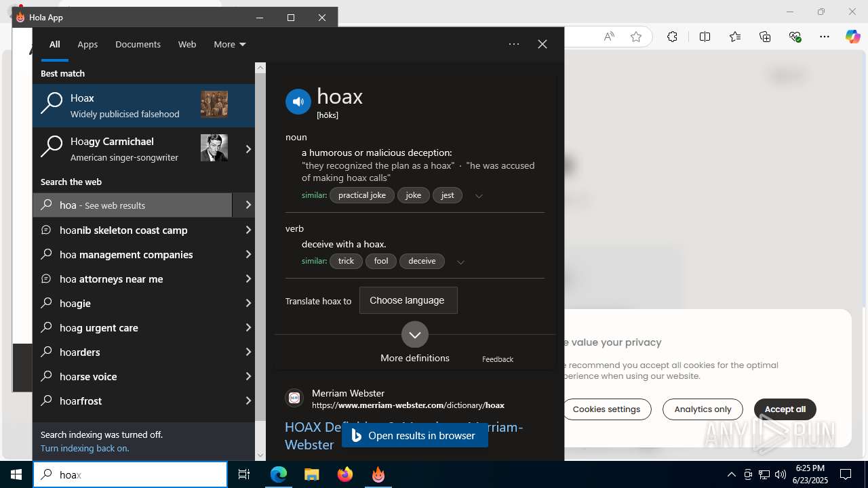The width and height of the screenshot is (868, 488).
Task: Click Open results in browser
Action: [415, 435]
